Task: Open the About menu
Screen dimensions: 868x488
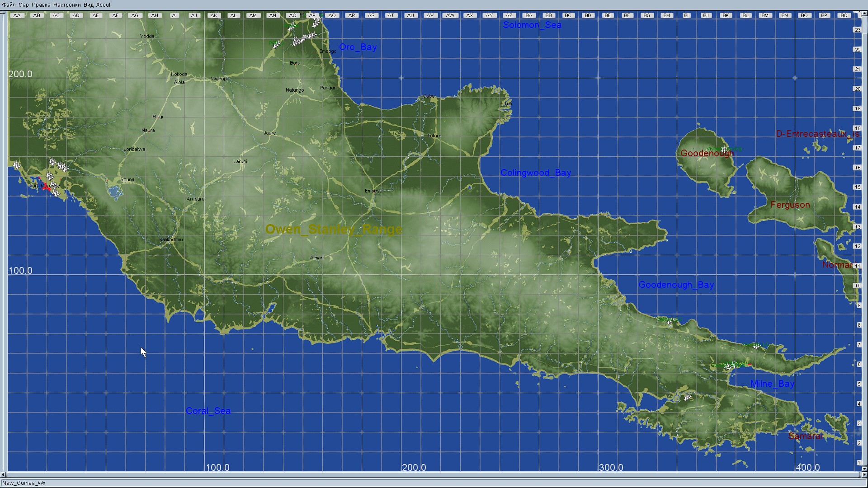Action: coord(104,5)
